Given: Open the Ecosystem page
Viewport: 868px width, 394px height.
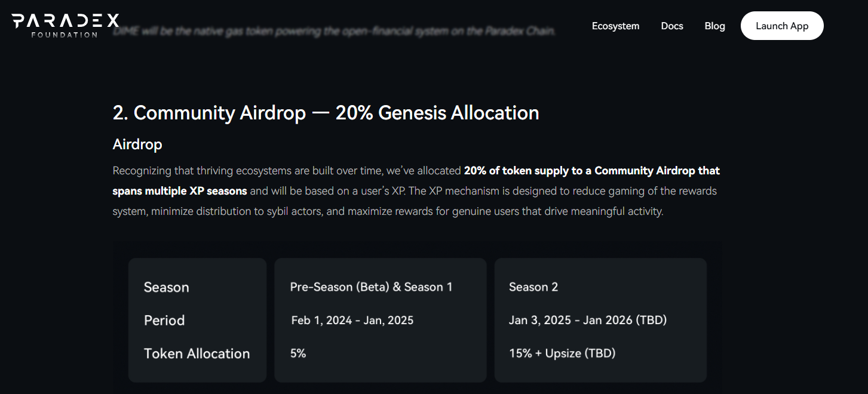Looking at the screenshot, I should coord(615,26).
